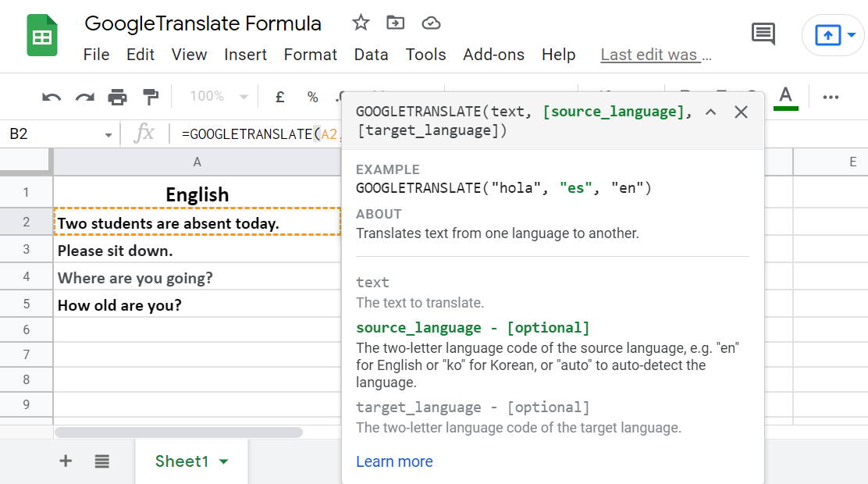868x484 pixels.
Task: Close the GOOGLETRANSLATE help popup
Action: pyautogui.click(x=742, y=112)
